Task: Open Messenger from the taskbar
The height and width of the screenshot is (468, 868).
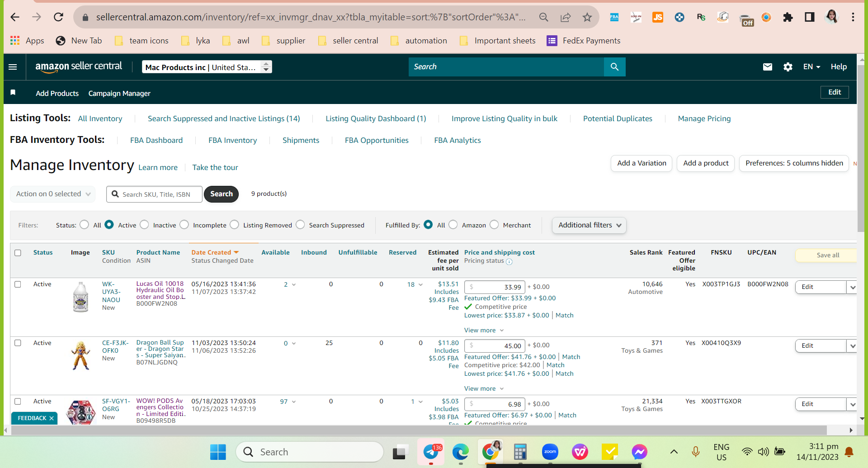Action: coord(640,452)
